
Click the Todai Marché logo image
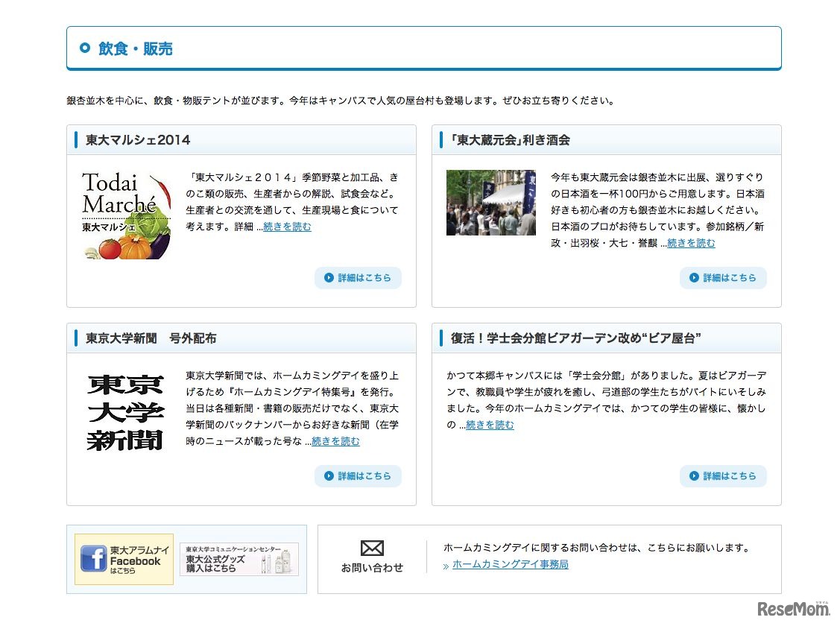[x=126, y=215]
